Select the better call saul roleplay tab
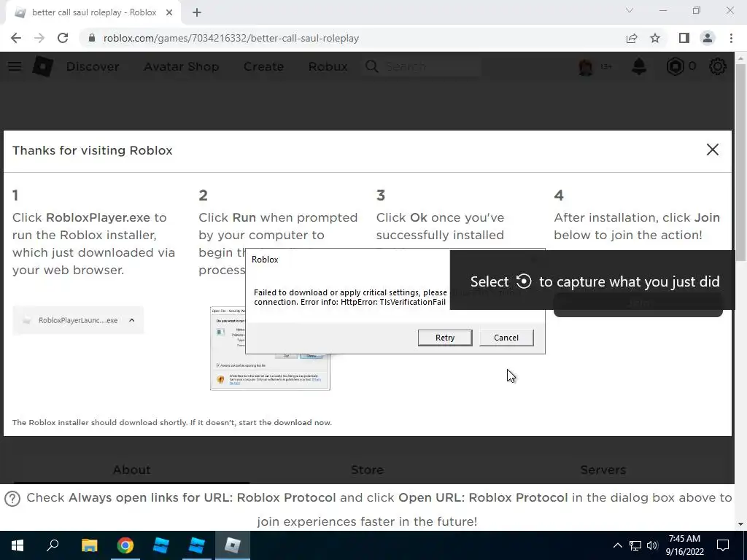The width and height of the screenshot is (747, 560). coord(93,12)
